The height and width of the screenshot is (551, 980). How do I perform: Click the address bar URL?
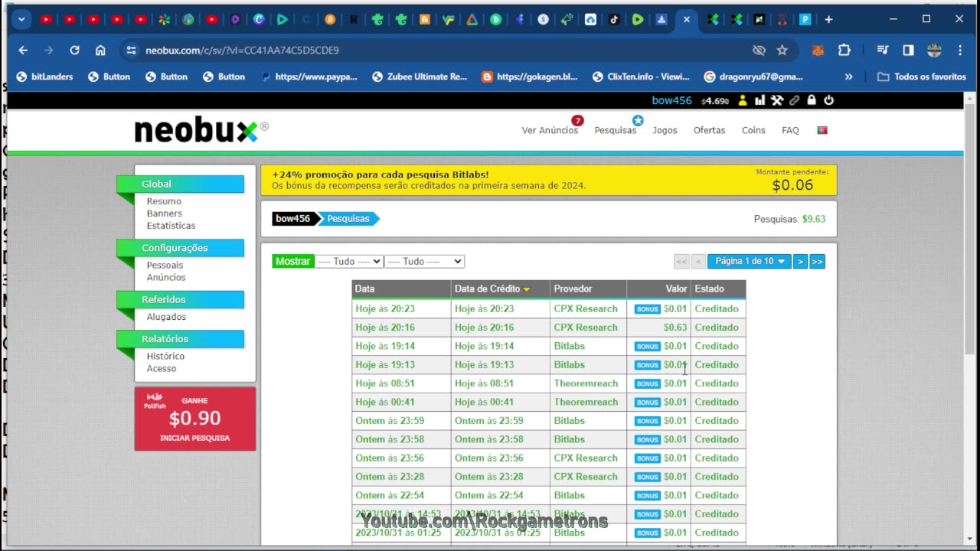242,51
